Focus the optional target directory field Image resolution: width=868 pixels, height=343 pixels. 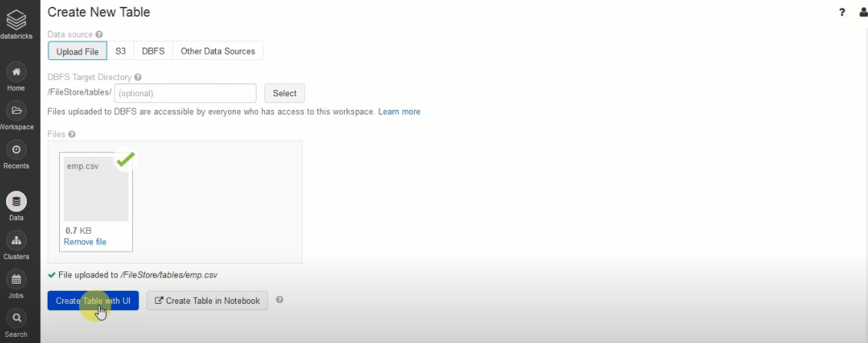tap(185, 93)
